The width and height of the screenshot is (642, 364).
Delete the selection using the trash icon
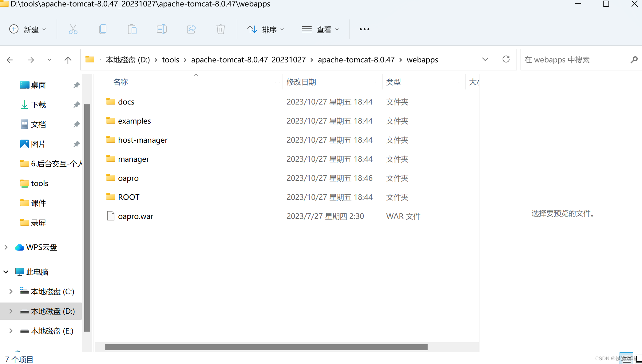point(221,29)
